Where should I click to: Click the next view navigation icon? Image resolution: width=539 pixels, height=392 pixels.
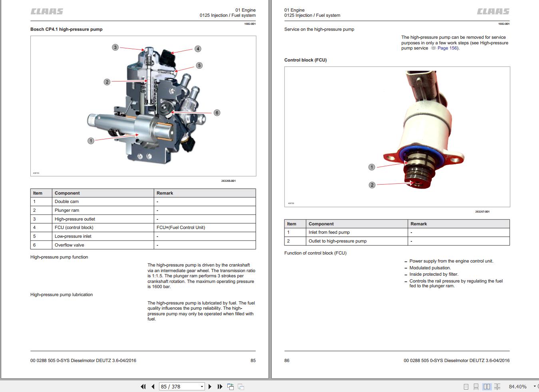coord(241,387)
